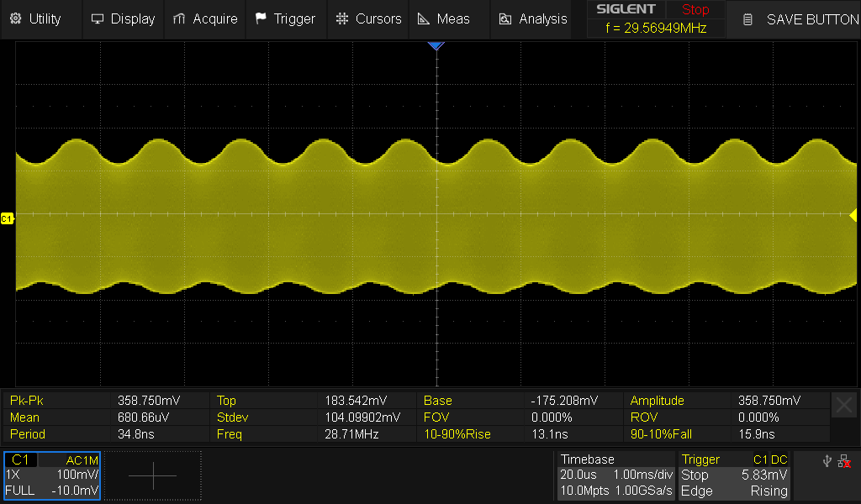This screenshot has width=861, height=504.
Task: Open the C1 channel settings box
Action: coord(52,475)
